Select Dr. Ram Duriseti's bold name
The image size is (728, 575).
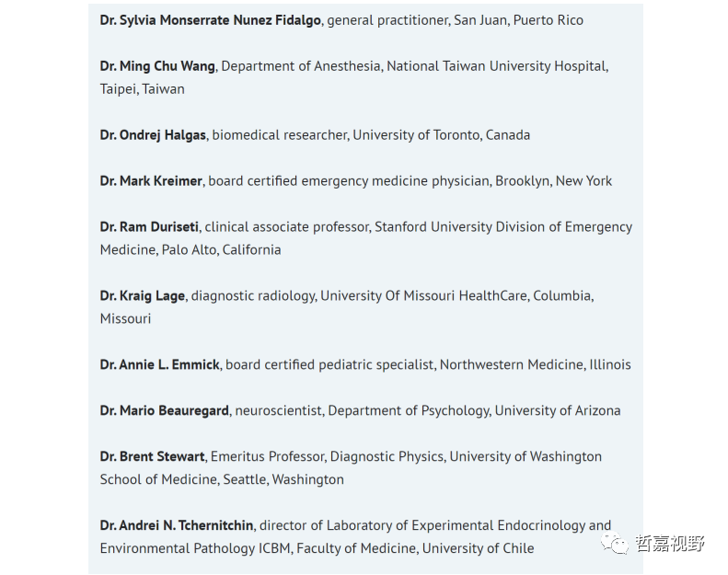149,227
